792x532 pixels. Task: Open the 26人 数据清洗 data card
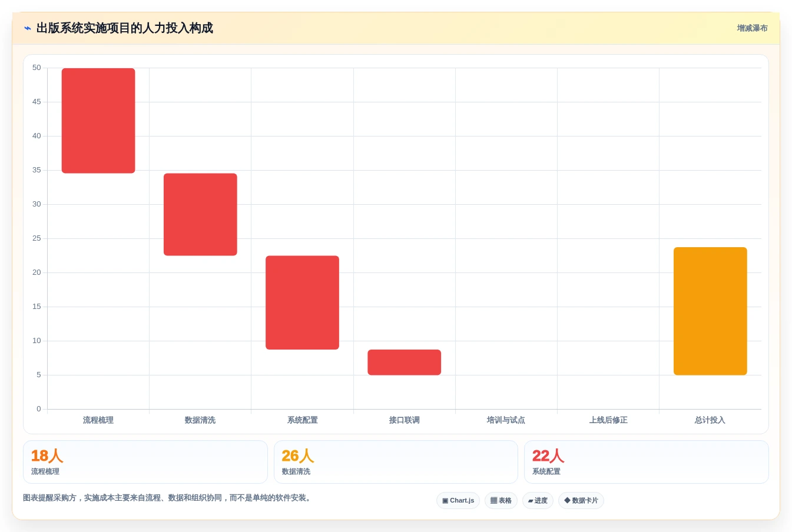pos(396,462)
